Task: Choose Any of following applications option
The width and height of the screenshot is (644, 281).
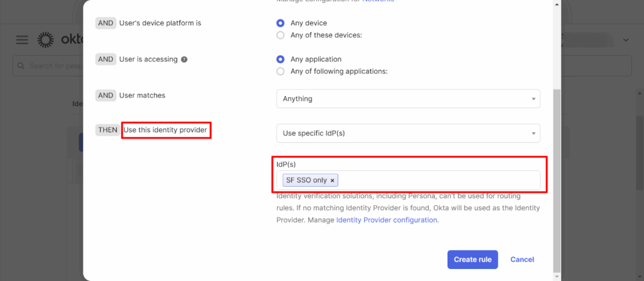Action: 280,72
